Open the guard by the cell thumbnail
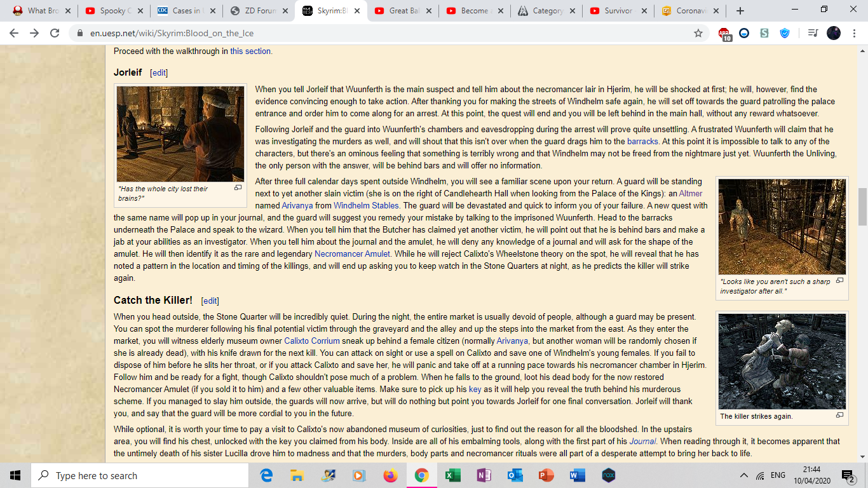Image resolution: width=868 pixels, height=488 pixels. [x=782, y=227]
